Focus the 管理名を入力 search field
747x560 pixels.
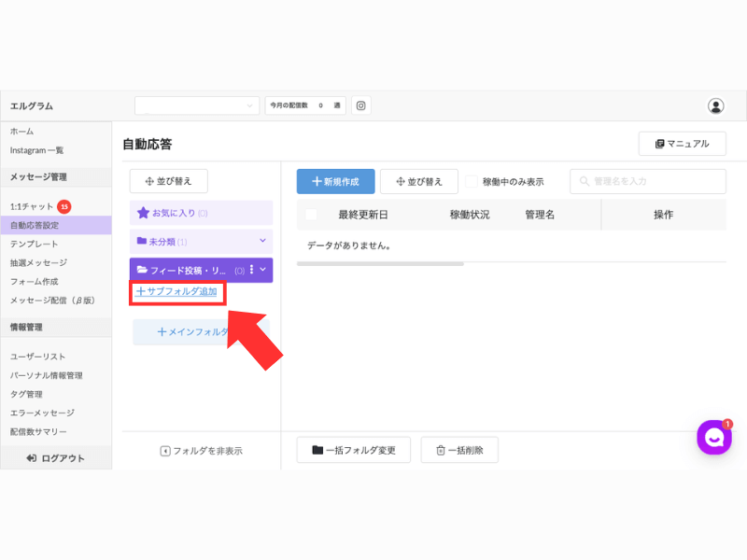coord(647,181)
